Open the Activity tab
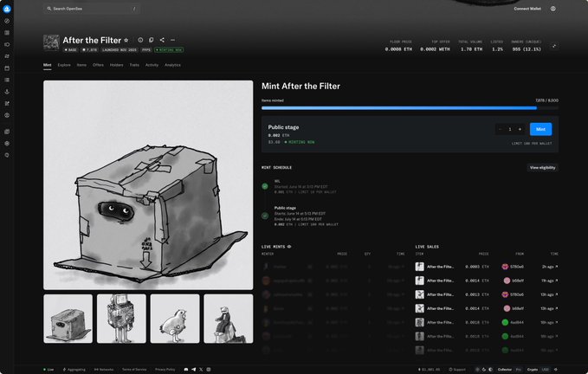This screenshot has height=374, width=588. tap(152, 65)
